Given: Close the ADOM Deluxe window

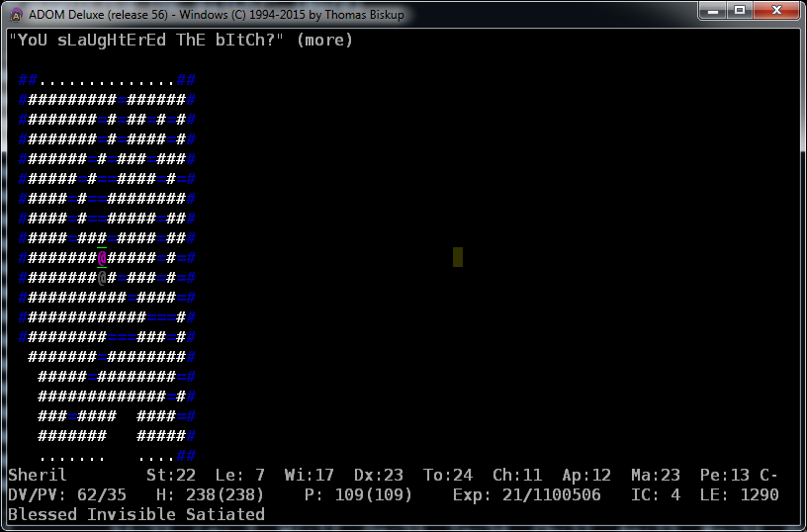Looking at the screenshot, I should click(776, 11).
